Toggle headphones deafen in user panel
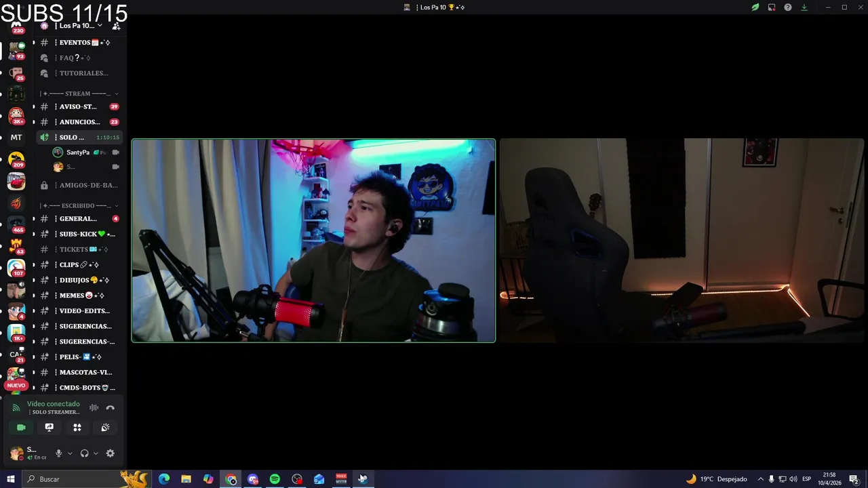 click(84, 453)
